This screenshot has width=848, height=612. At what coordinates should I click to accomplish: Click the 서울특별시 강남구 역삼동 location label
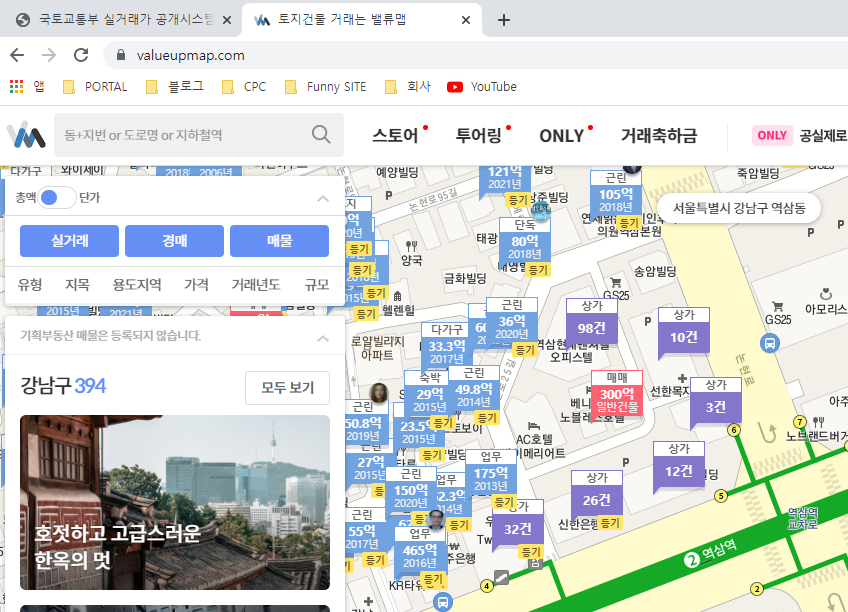click(x=739, y=208)
